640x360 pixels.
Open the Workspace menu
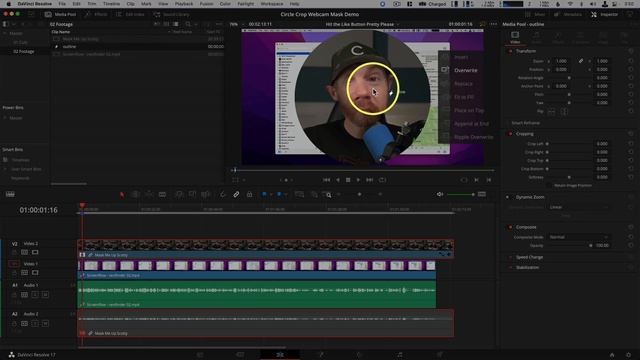pos(271,4)
